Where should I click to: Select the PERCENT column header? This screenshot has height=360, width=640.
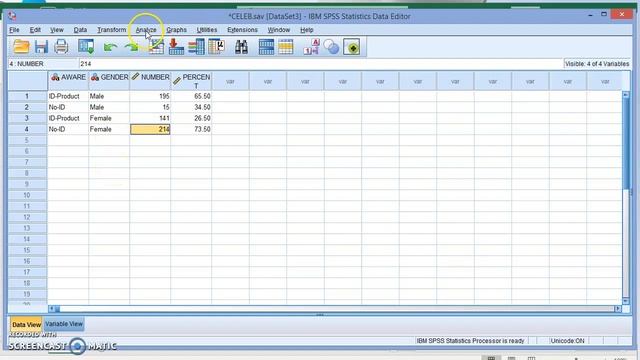tap(191, 81)
